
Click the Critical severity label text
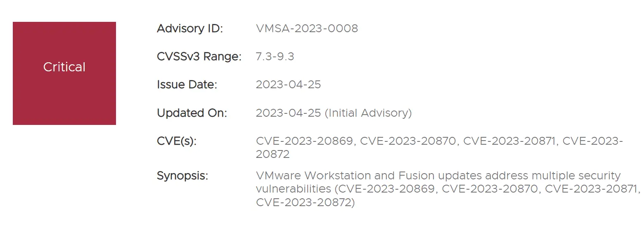tap(64, 67)
